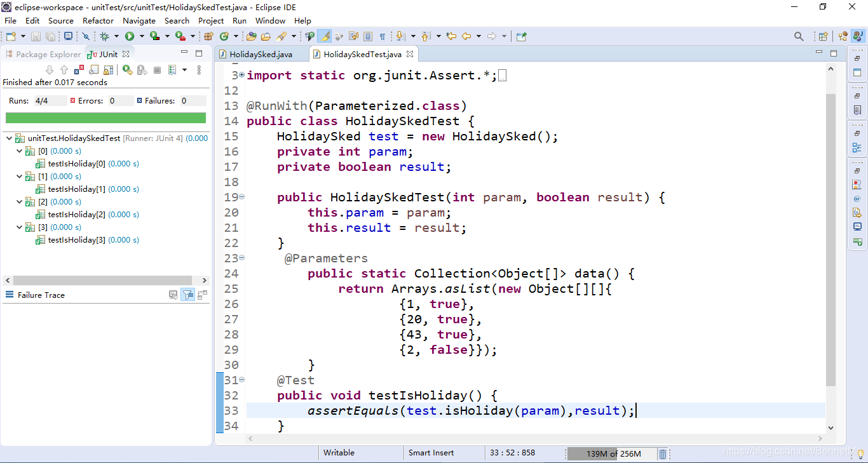Switch to Package Explorer tab
The height and width of the screenshot is (463, 868).
43,54
